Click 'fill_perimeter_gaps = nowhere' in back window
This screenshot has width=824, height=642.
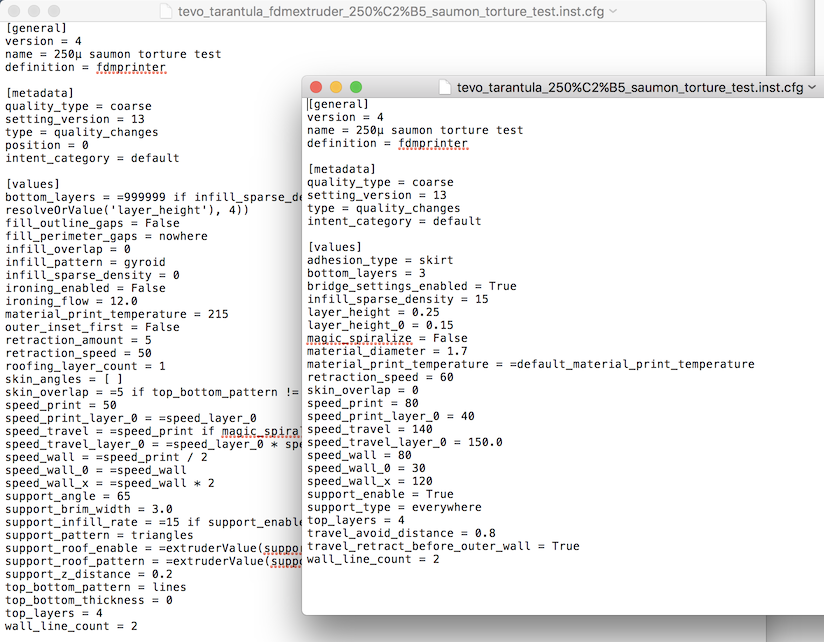click(x=106, y=236)
